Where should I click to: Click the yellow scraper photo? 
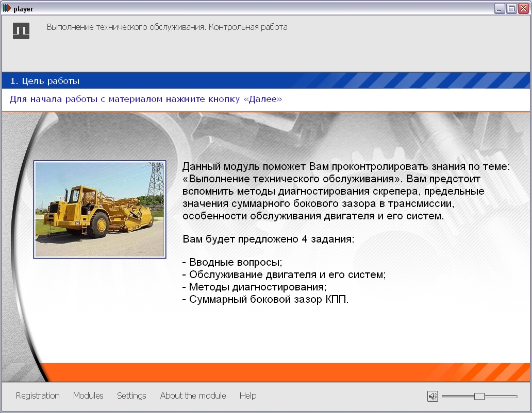point(99,209)
